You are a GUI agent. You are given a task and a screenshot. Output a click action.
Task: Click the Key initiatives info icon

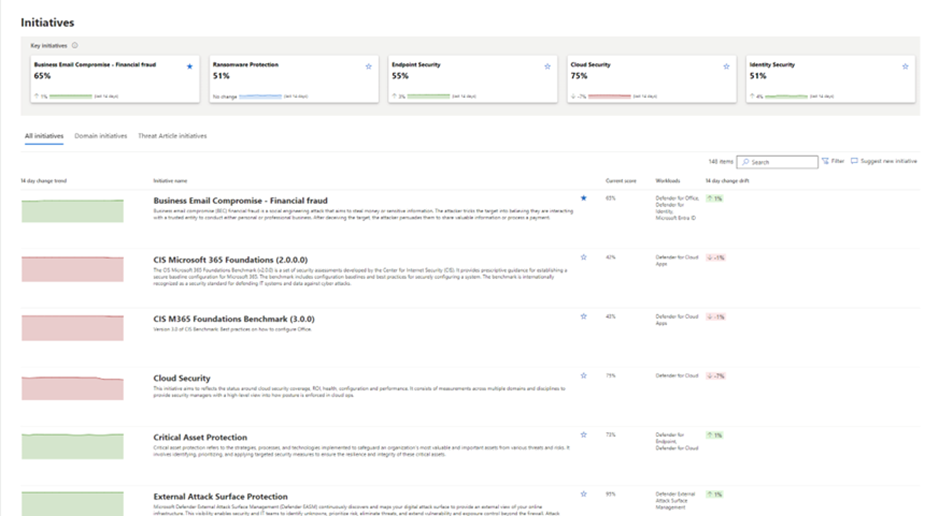75,45
